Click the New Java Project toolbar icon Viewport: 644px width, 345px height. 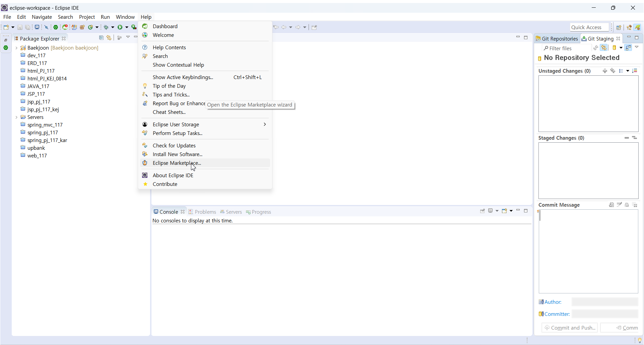click(74, 27)
